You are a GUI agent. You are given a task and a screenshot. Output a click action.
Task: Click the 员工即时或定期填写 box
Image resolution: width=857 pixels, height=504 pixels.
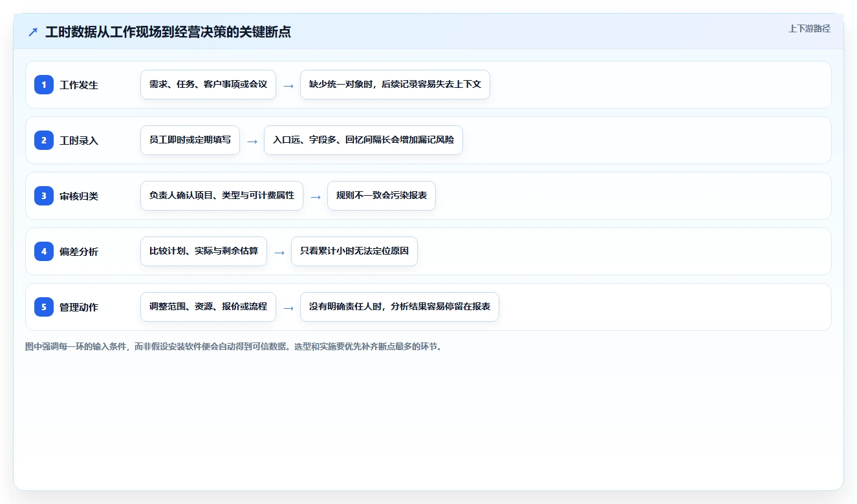click(190, 140)
